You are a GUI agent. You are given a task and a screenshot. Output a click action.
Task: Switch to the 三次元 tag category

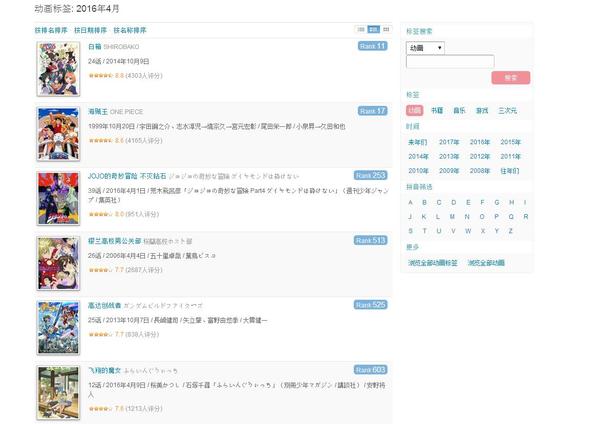tap(507, 111)
